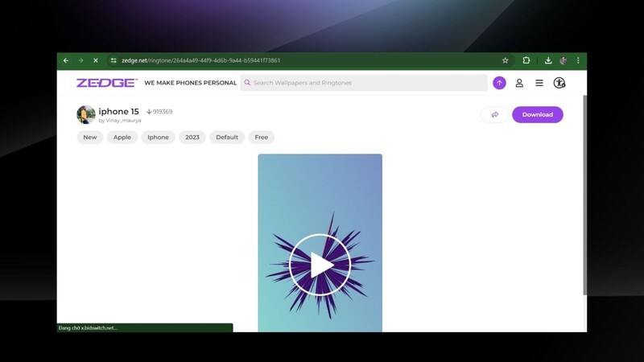
Task: Play the ringtone preview
Action: (x=320, y=265)
